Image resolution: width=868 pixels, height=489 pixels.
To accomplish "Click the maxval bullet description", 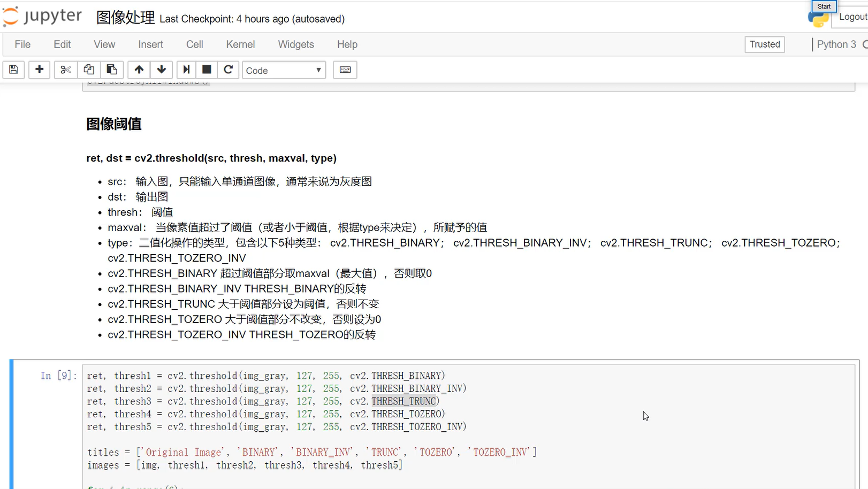I will pos(298,227).
